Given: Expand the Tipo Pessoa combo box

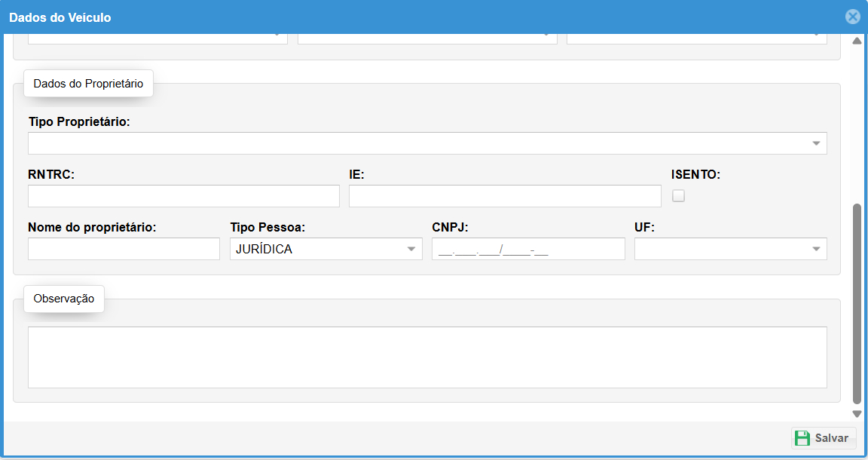Looking at the screenshot, I should 325,249.
